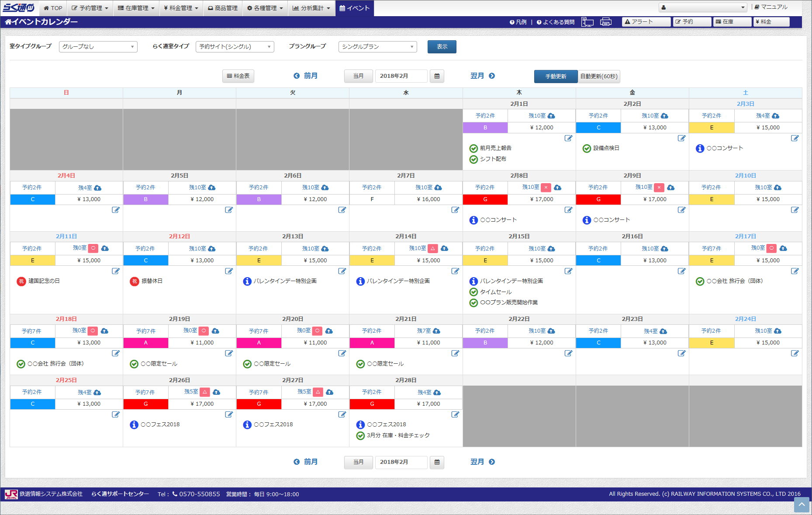Image resolution: width=812 pixels, height=515 pixels.
Task: Click the edit note icon for 2月1日
Action: coord(568,138)
